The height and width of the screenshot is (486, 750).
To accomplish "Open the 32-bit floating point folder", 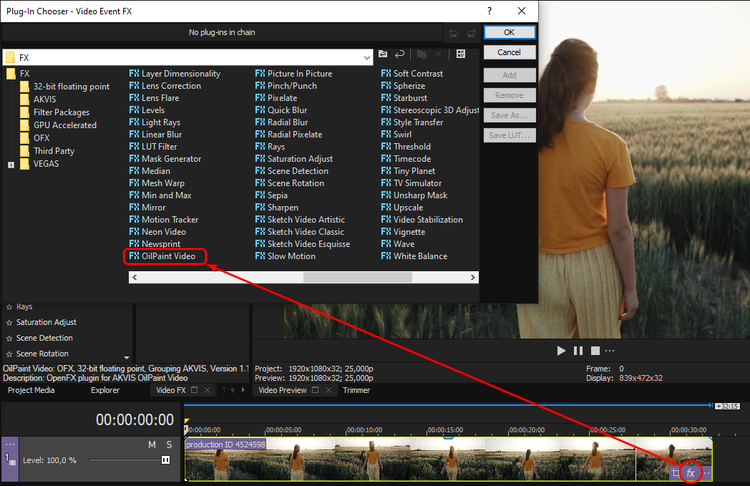I will [x=65, y=87].
